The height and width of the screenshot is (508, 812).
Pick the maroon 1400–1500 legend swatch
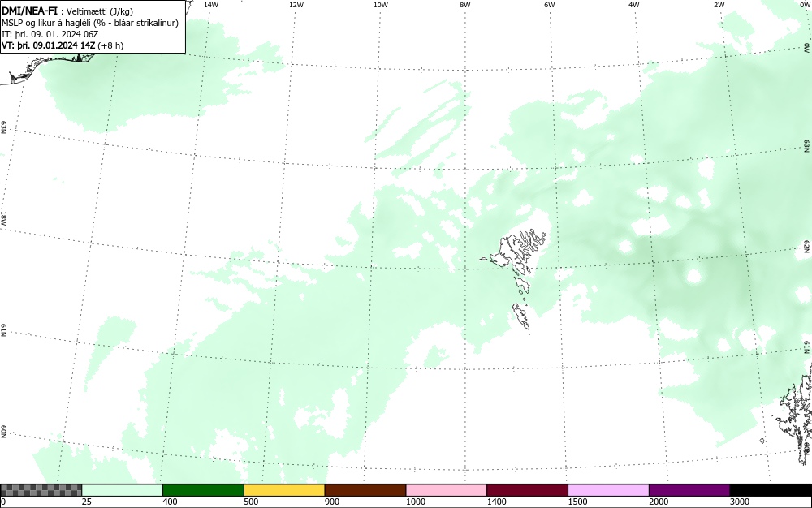(x=528, y=490)
